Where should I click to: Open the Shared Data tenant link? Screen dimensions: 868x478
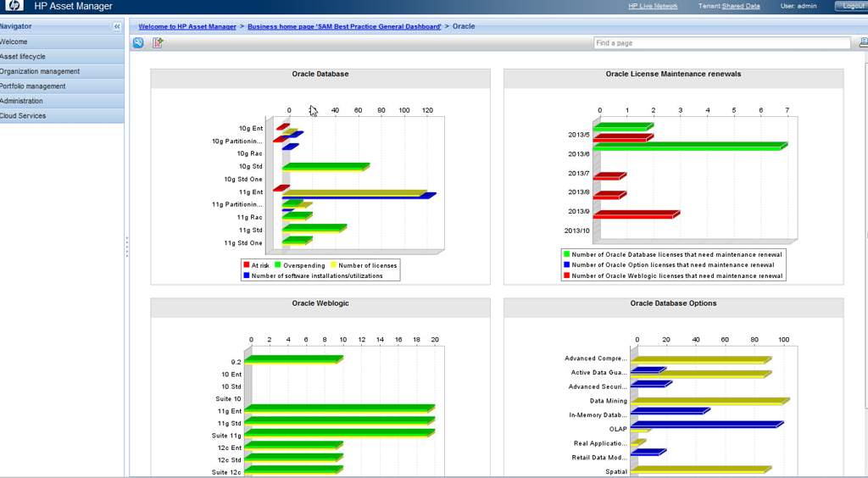741,6
